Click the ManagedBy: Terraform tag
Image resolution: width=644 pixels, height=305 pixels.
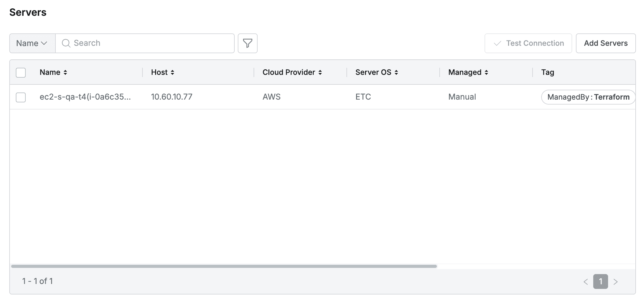(588, 97)
